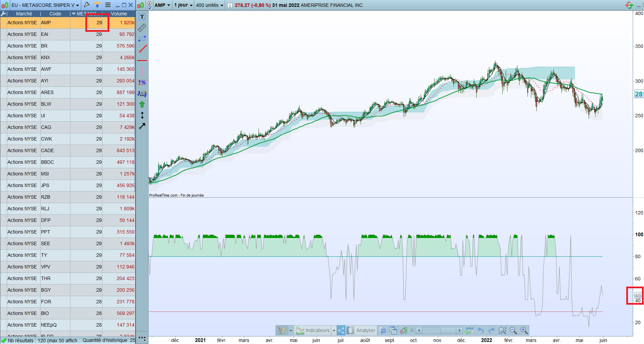Sort list by the Code column header
Screen dimensions: 644x344
55,14
